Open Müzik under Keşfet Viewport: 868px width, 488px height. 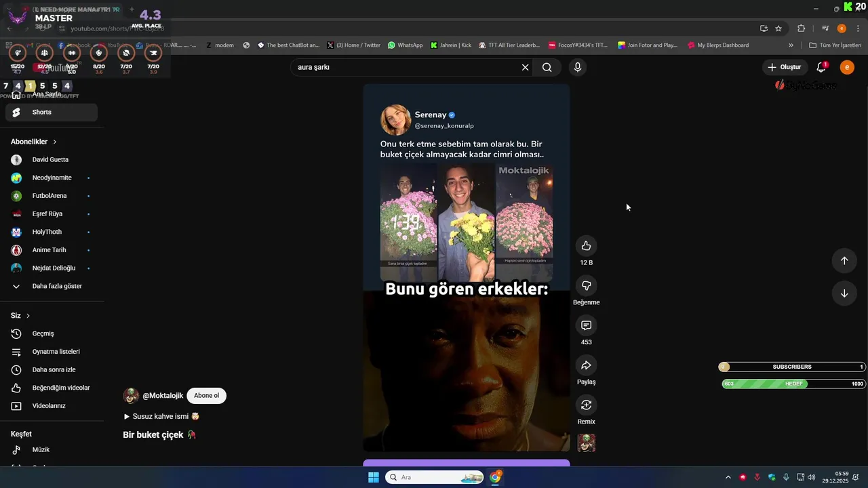[52, 450]
